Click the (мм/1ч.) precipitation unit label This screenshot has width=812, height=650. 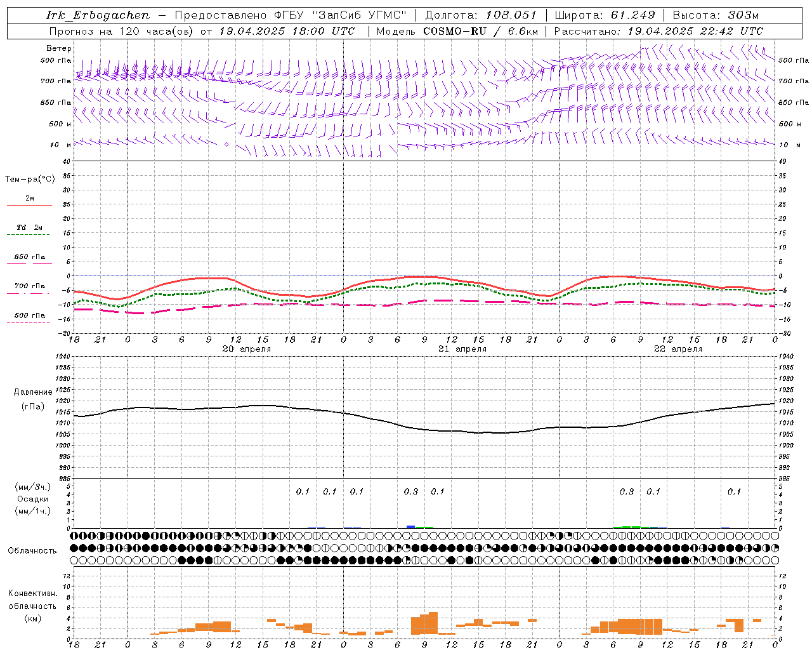coord(33,511)
